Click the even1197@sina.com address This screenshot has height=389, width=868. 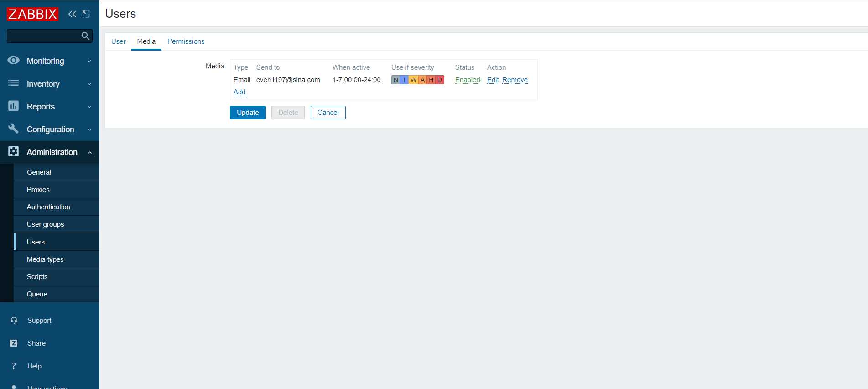tap(288, 80)
